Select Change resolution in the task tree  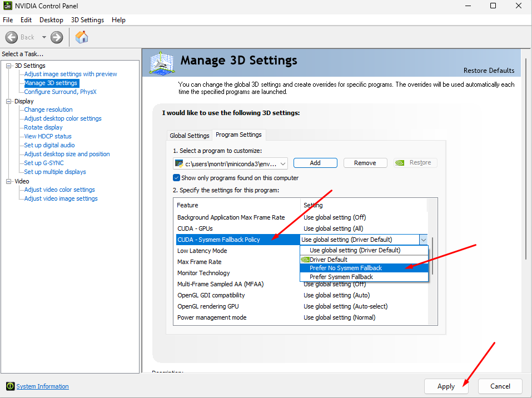point(48,110)
